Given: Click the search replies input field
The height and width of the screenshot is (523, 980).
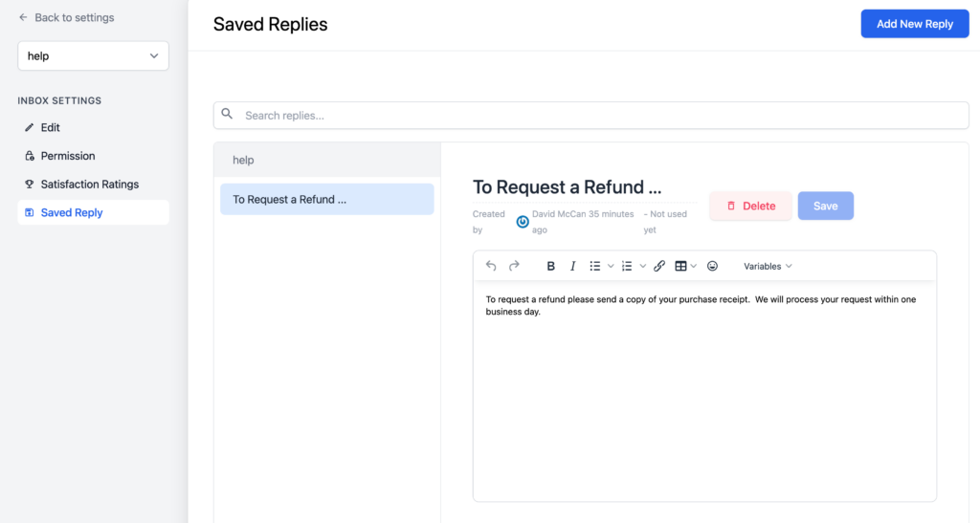Looking at the screenshot, I should (x=590, y=116).
